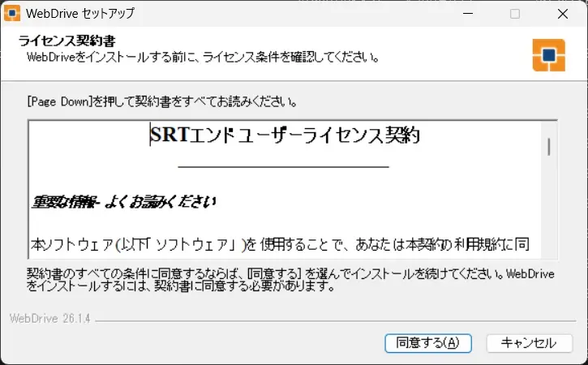Click the SRTエンドユーザーライセンス契約 heading
Screen dimensions: 588x365
tap(285, 135)
